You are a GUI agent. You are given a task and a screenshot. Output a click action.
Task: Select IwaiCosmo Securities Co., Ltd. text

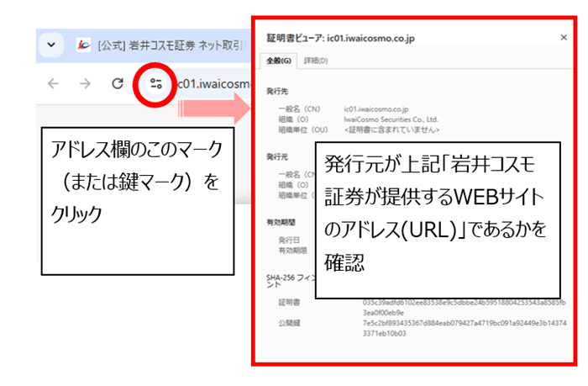click(391, 119)
